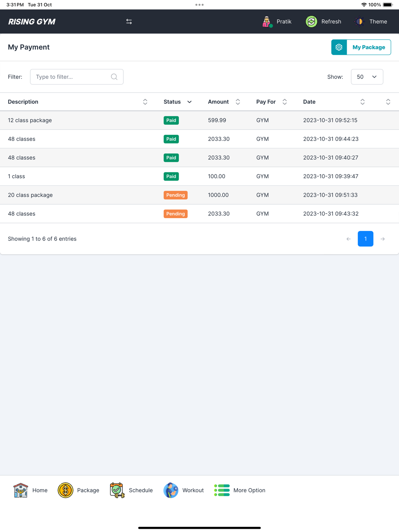Click the Wi-Fi icon in status bar
This screenshot has width=399, height=532.
(364, 5)
